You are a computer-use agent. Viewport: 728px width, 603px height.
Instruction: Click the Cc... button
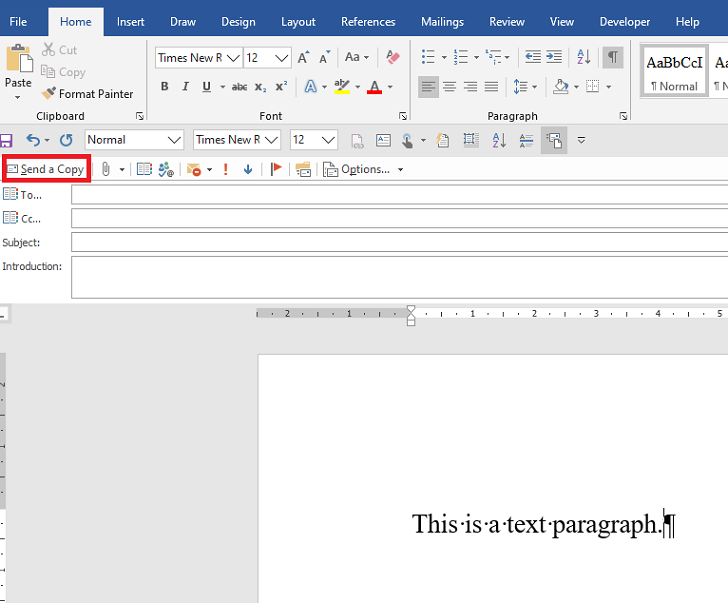pos(31,219)
